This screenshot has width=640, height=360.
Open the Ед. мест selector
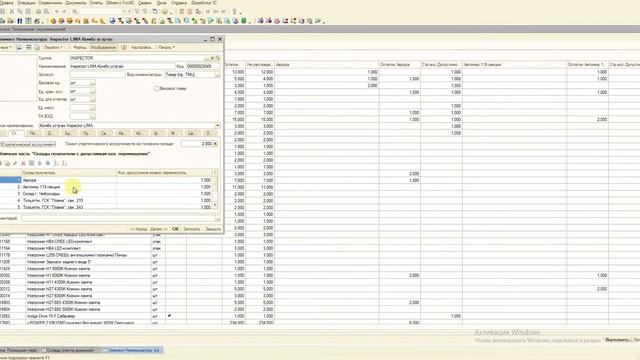(x=93, y=108)
